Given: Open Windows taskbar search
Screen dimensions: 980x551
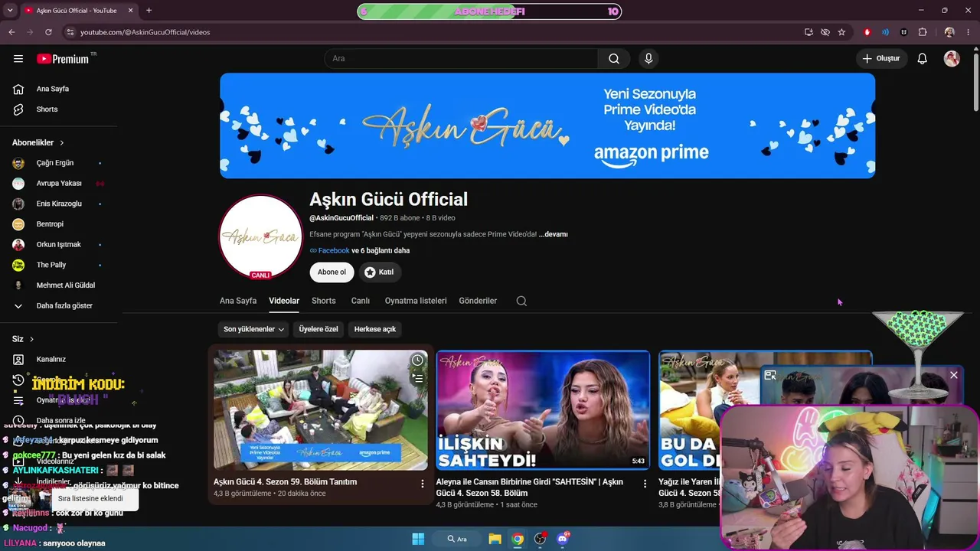Looking at the screenshot, I should [x=457, y=539].
